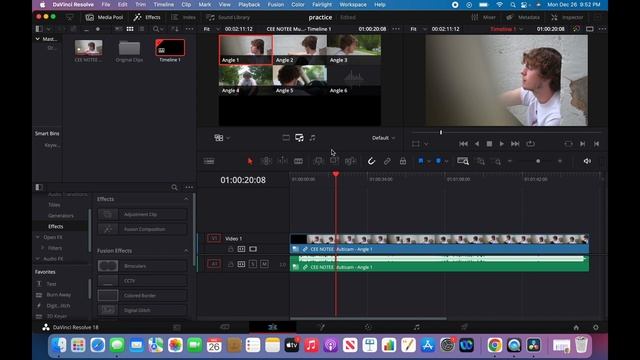Select multicam video and audio icon
This screenshot has height=360, width=640.
[x=299, y=138]
